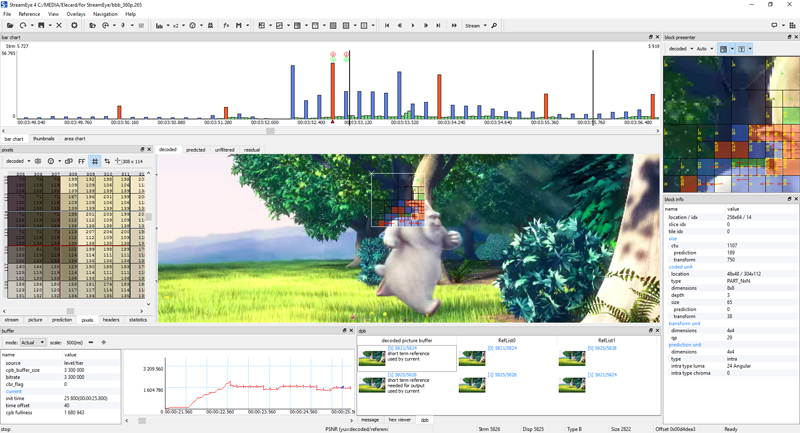The width and height of the screenshot is (800, 433).
Task: Click the minus scale button in buffer panel
Action: [91, 342]
